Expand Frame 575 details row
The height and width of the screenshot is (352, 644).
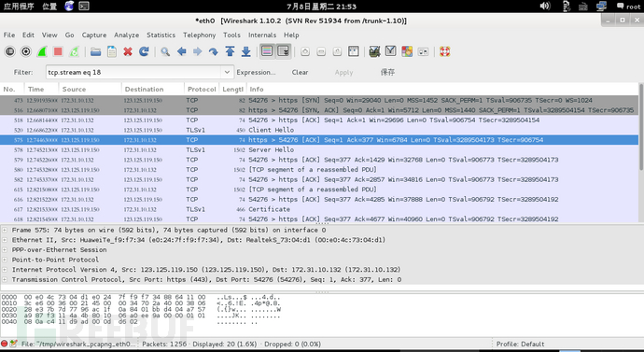[5, 230]
